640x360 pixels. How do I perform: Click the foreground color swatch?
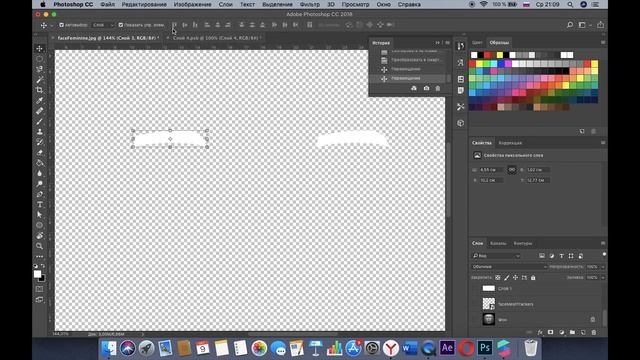(38, 274)
